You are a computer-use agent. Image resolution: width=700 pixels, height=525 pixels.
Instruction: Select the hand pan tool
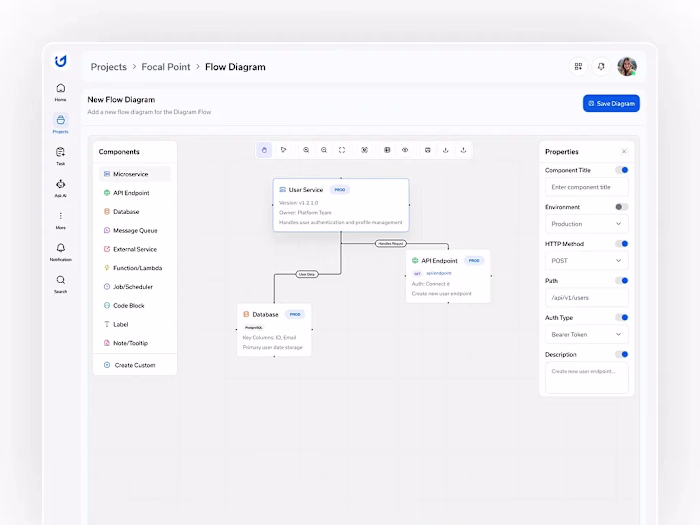[264, 150]
